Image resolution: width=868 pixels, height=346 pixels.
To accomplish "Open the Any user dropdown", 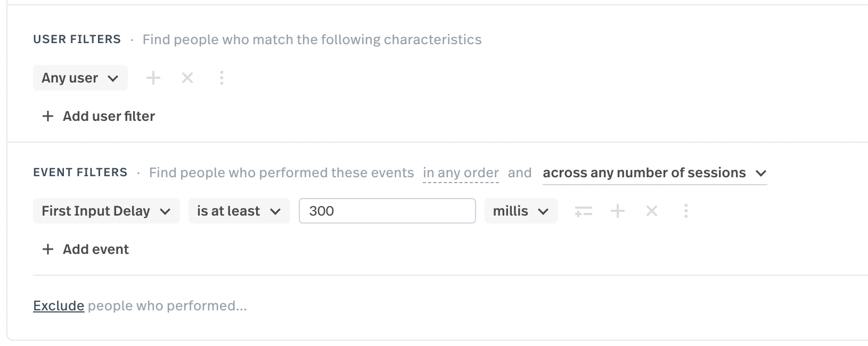I will tap(80, 78).
